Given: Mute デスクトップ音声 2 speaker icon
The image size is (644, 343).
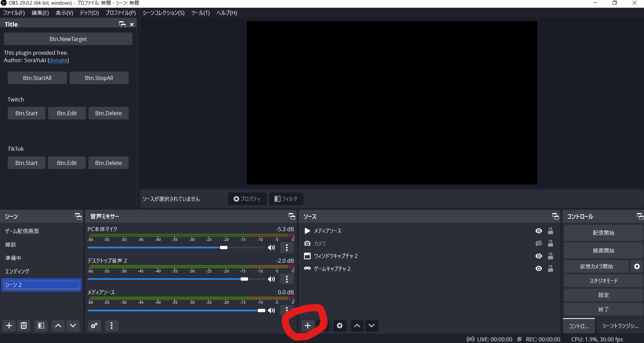Looking at the screenshot, I should [271, 279].
